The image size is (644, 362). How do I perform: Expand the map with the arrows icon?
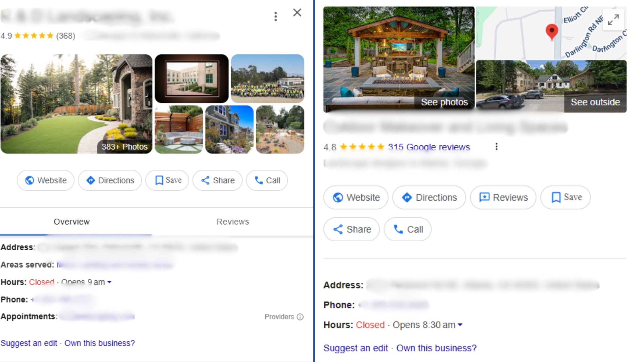tap(613, 20)
